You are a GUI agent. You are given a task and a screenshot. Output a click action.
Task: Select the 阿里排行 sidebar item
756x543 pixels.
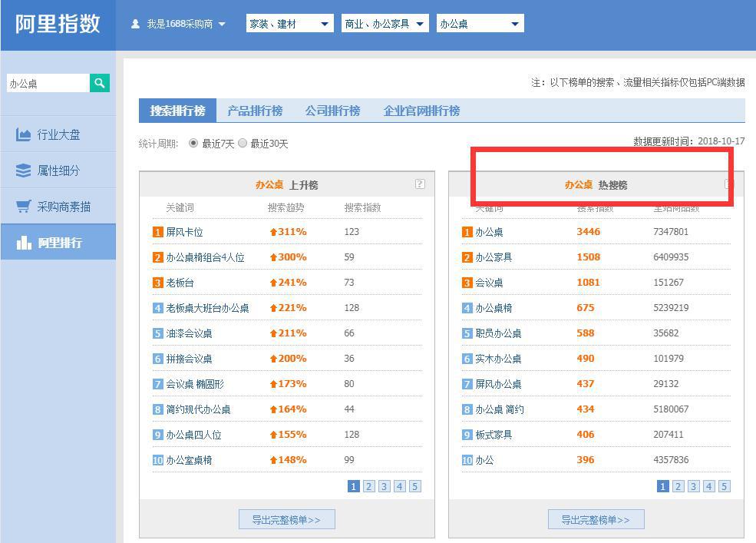coord(58,242)
